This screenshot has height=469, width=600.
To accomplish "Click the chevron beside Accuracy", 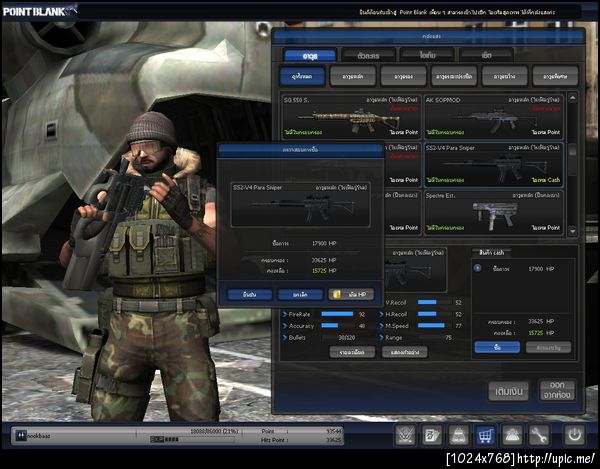I will click(285, 326).
